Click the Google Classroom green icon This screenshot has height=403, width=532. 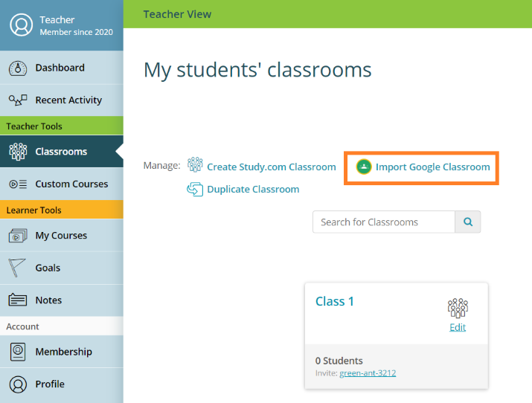(364, 167)
